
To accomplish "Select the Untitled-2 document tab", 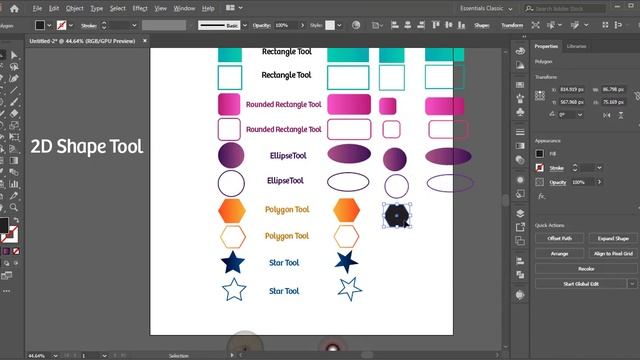I will click(x=82, y=41).
